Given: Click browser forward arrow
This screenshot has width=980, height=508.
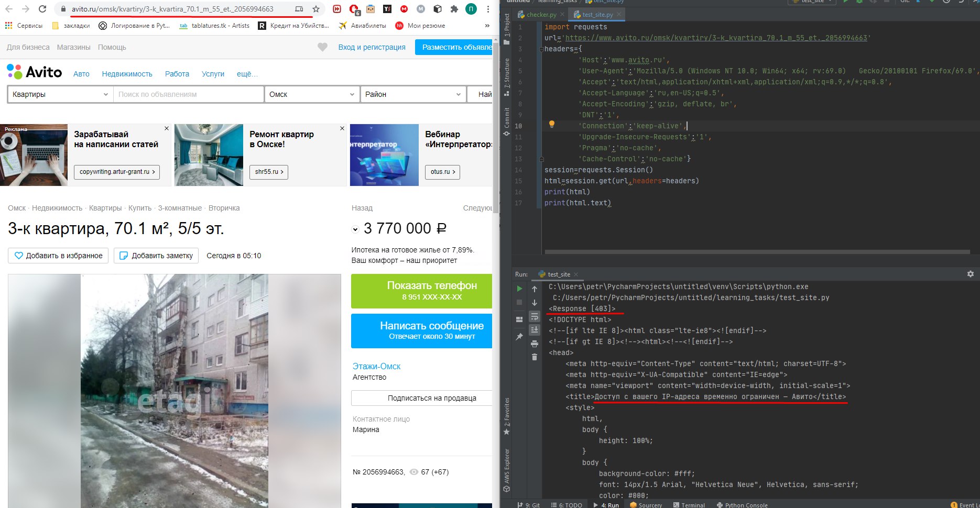Looking at the screenshot, I should click(26, 9).
